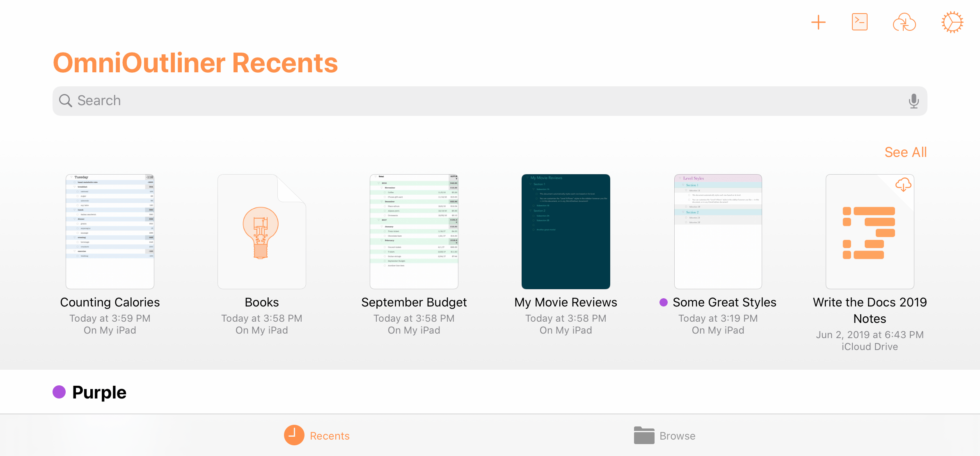The width and height of the screenshot is (980, 456).
Task: Click the Recents clock icon
Action: tap(294, 435)
